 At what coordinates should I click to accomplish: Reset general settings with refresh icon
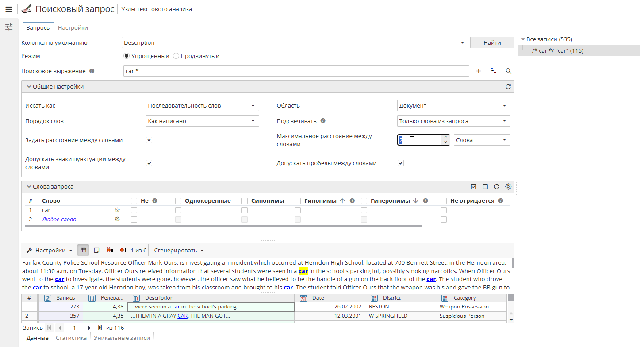pos(508,87)
